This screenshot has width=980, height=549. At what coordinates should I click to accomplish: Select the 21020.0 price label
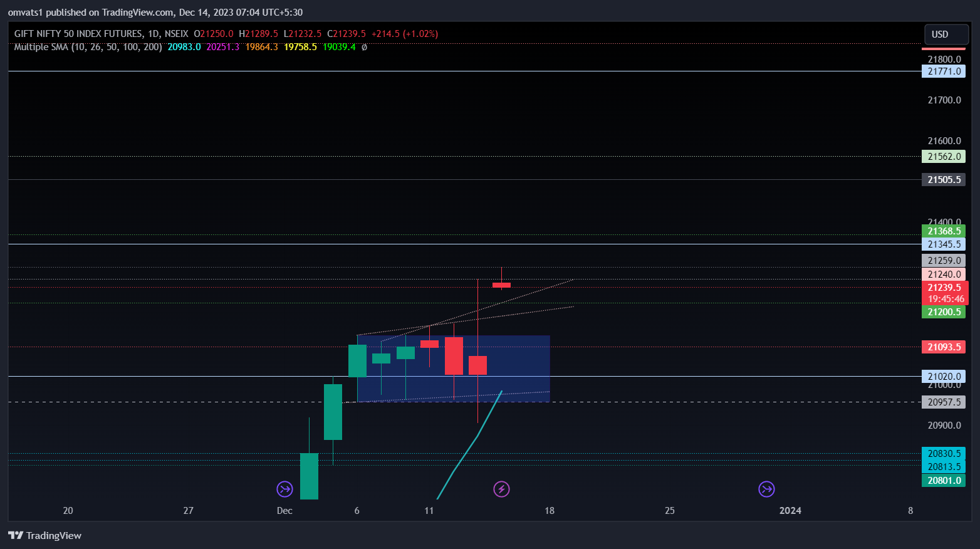pyautogui.click(x=944, y=377)
